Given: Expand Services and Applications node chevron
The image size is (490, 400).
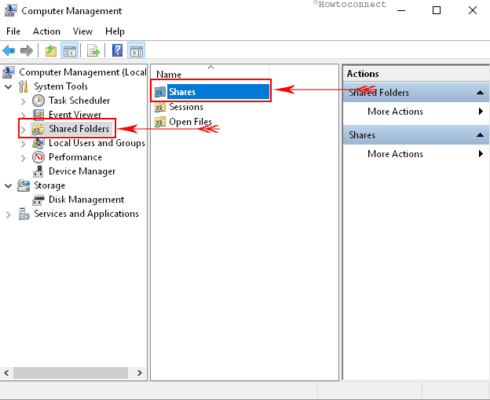Looking at the screenshot, I should click(x=8, y=215).
